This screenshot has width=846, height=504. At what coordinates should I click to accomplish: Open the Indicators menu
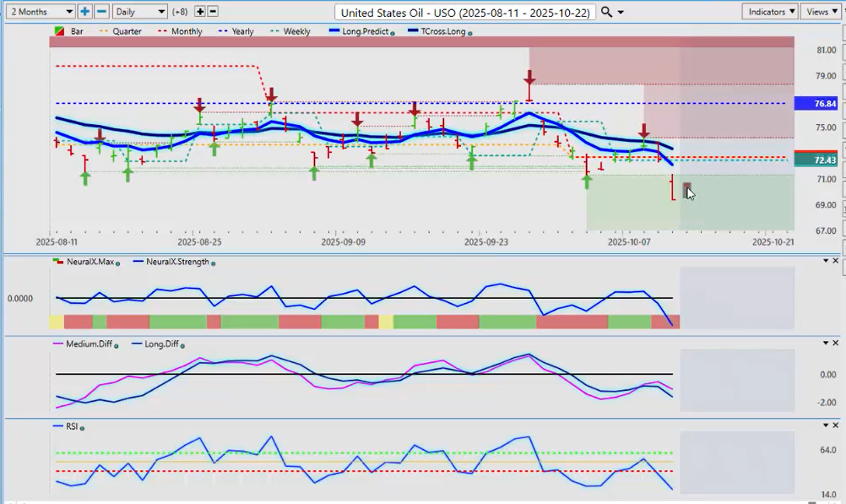coord(770,12)
